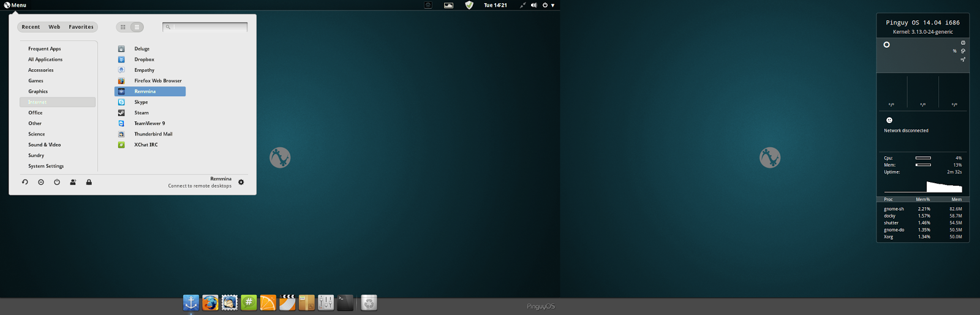
Task: Open the Tue 14:21 clock calendar
Action: coord(496,5)
